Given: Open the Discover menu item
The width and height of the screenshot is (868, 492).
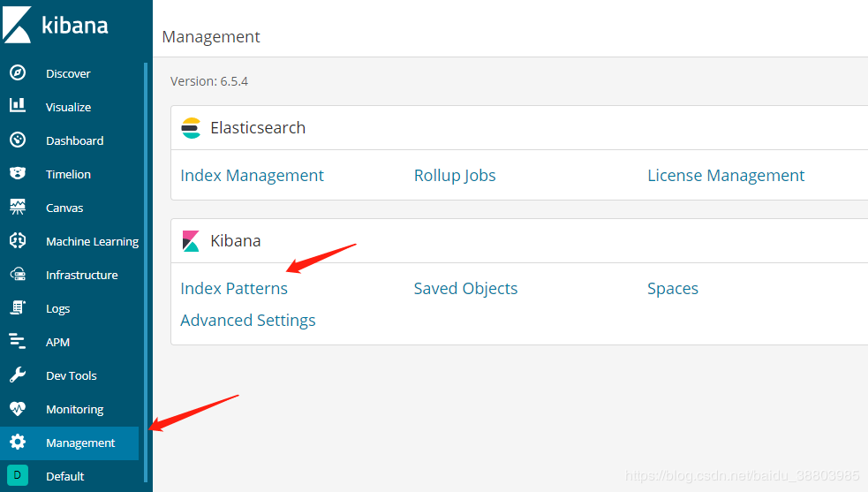Looking at the screenshot, I should (68, 73).
